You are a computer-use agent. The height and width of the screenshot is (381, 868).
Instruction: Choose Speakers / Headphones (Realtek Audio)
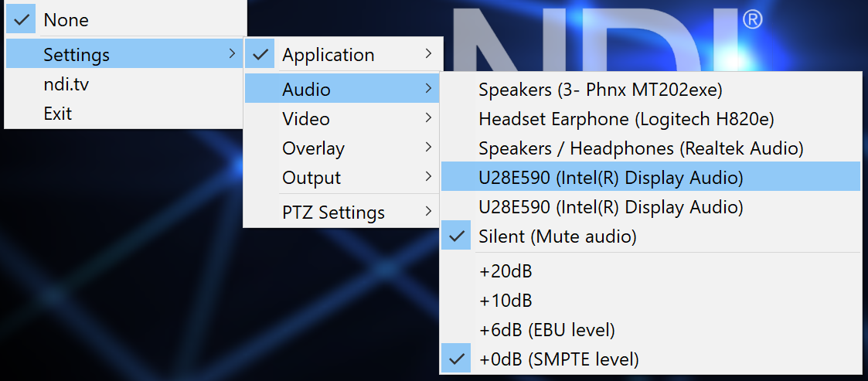pos(651,148)
